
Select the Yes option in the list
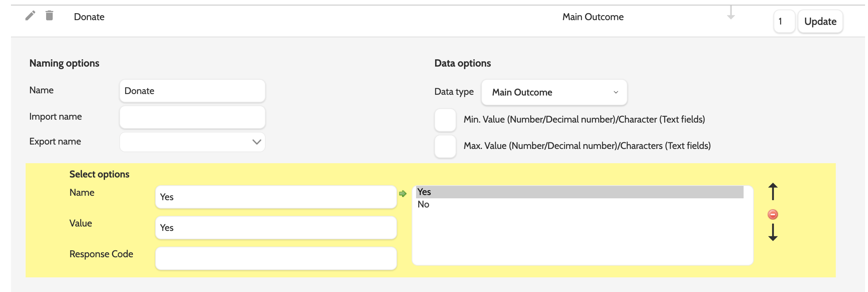tap(580, 192)
